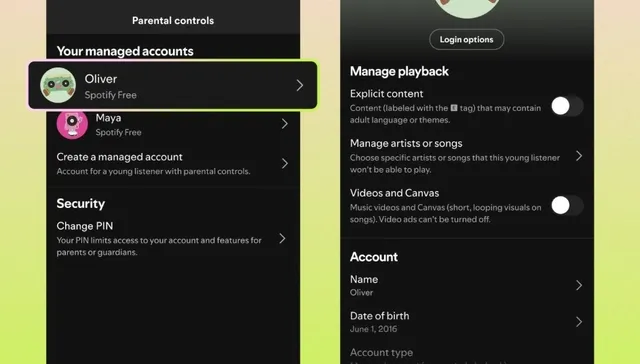Select 'Spotify Free' under Oliver

tap(111, 95)
